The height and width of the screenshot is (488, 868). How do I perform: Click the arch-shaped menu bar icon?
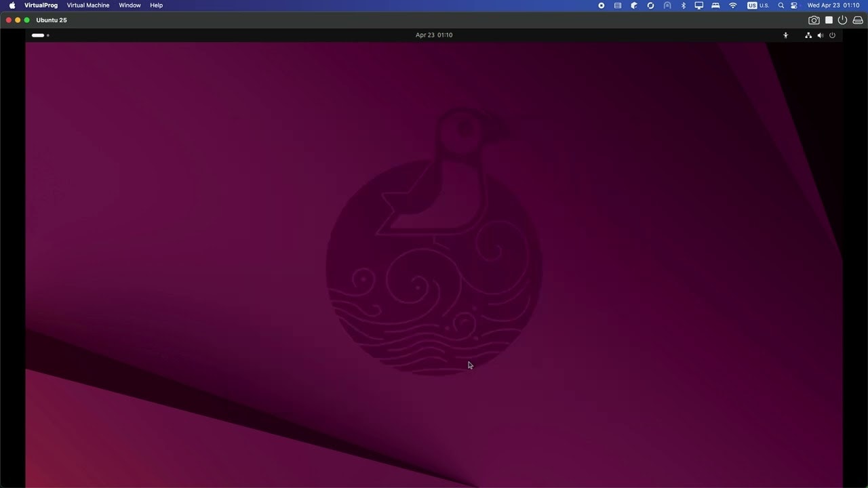click(667, 5)
